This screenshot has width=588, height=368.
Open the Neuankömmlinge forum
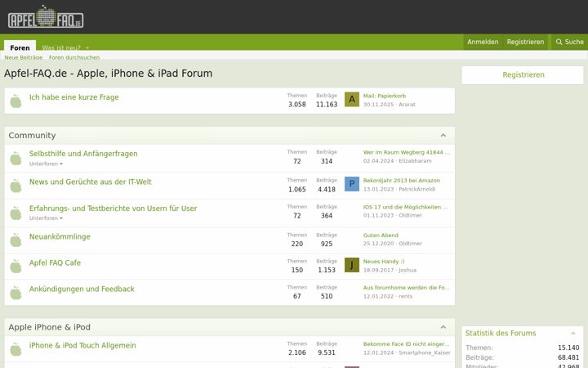[60, 236]
